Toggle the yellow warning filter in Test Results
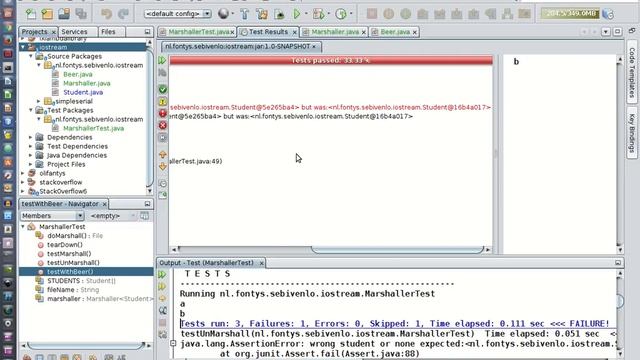This screenshot has width=640, height=360. click(x=162, y=101)
